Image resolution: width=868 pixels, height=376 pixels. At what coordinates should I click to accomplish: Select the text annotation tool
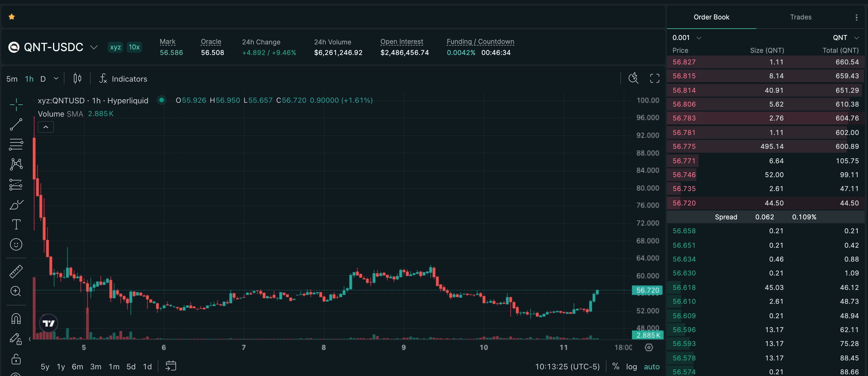[16, 224]
